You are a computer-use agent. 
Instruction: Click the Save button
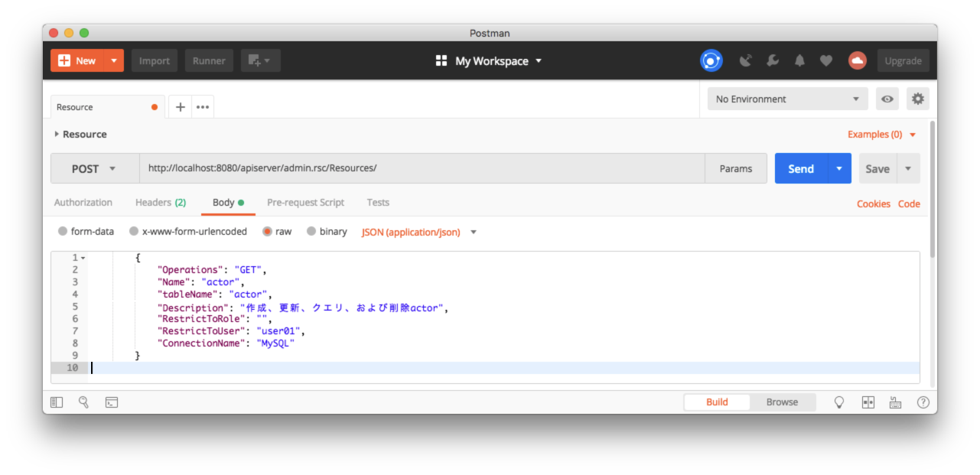click(877, 168)
